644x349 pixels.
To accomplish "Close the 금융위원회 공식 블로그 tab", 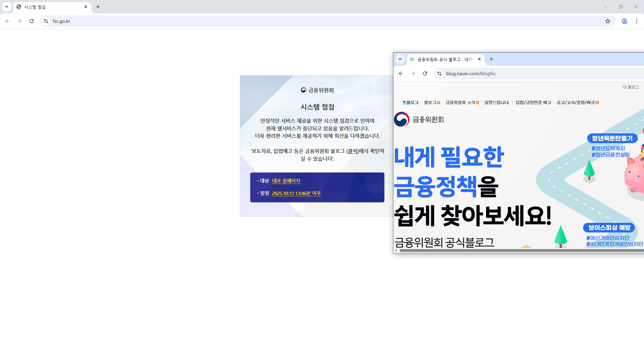I will pyautogui.click(x=479, y=59).
